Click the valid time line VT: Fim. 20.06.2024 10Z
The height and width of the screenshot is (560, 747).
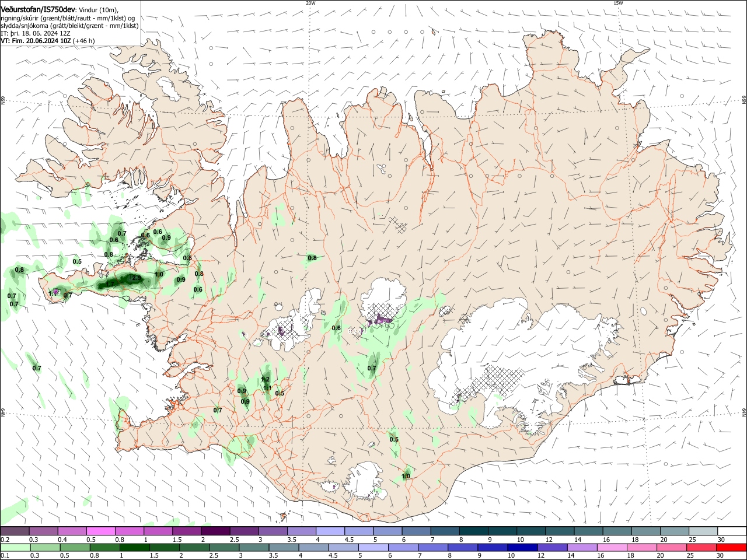tap(36, 41)
